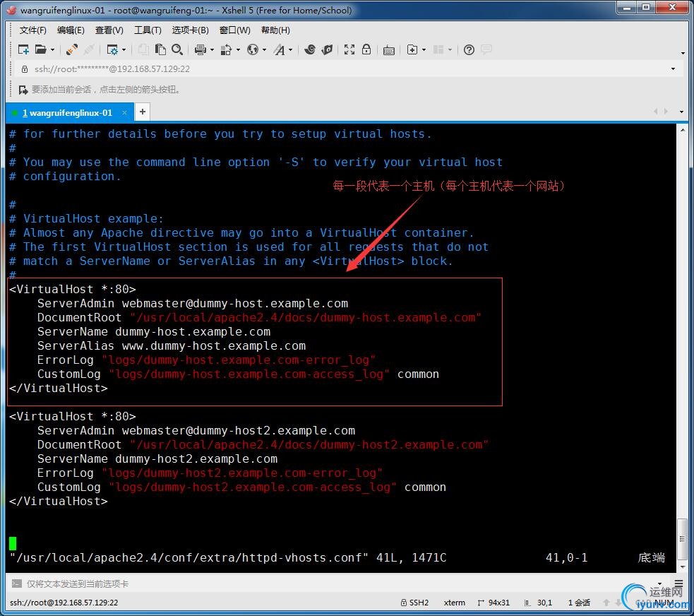Open the 文件(F) menu
This screenshot has width=694, height=616.
[32, 30]
